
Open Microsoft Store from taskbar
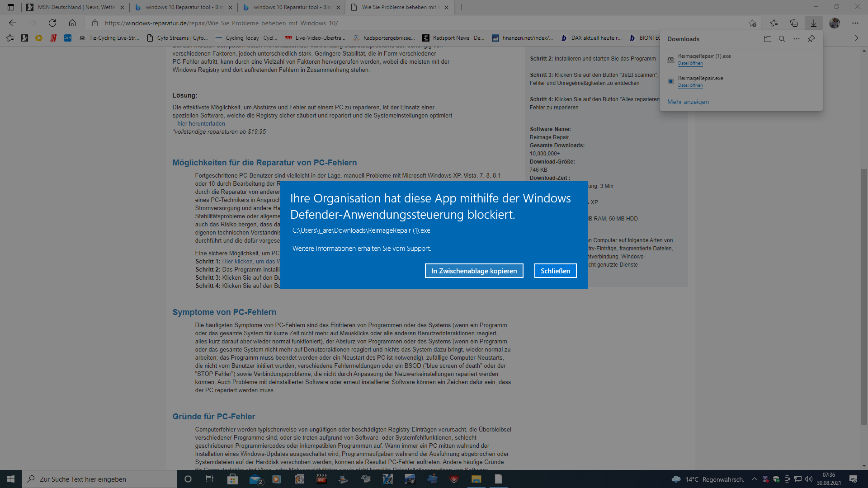pos(232,479)
